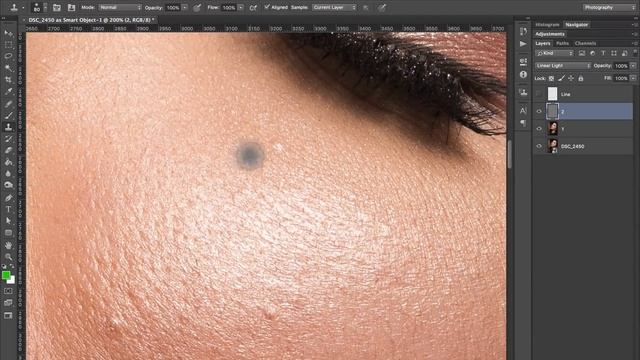This screenshot has width=640, height=360.
Task: Select the Lasso tool
Action: pyautogui.click(x=8, y=56)
